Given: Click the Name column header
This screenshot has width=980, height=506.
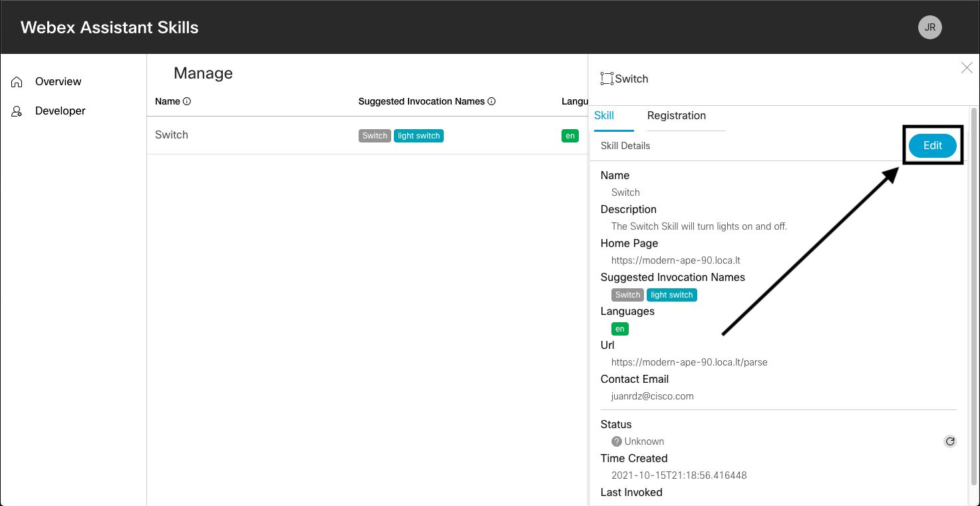Looking at the screenshot, I should tap(168, 101).
